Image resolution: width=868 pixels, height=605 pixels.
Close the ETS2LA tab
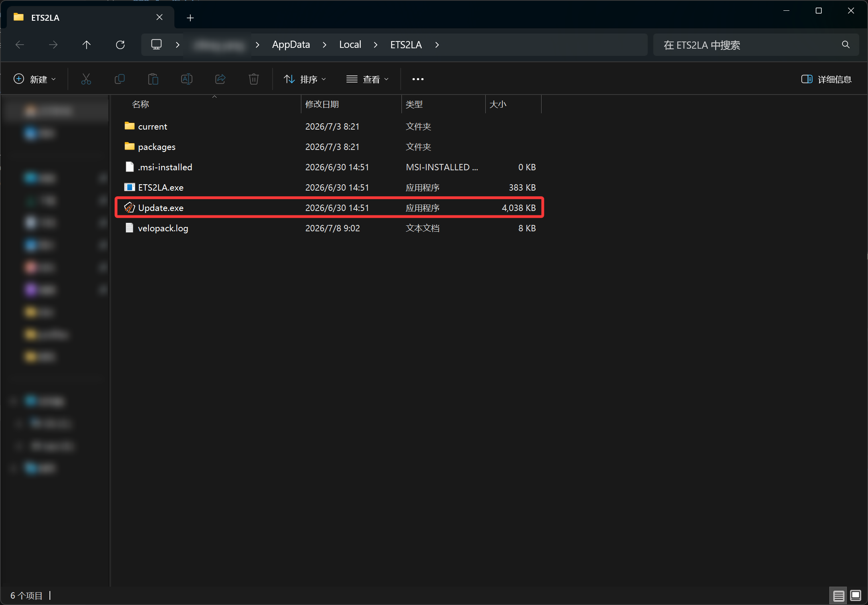coord(159,17)
